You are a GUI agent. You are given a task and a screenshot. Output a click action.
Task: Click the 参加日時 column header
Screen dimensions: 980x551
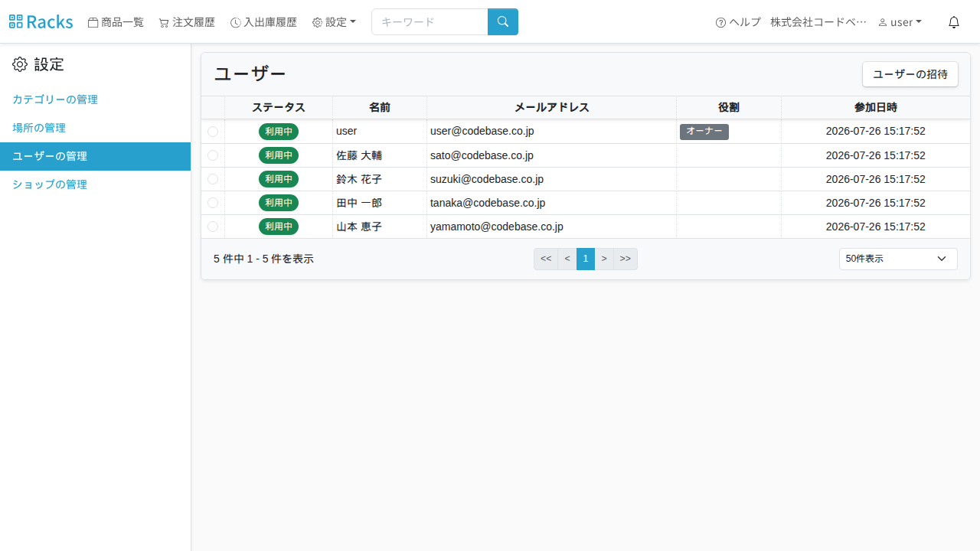[876, 108]
